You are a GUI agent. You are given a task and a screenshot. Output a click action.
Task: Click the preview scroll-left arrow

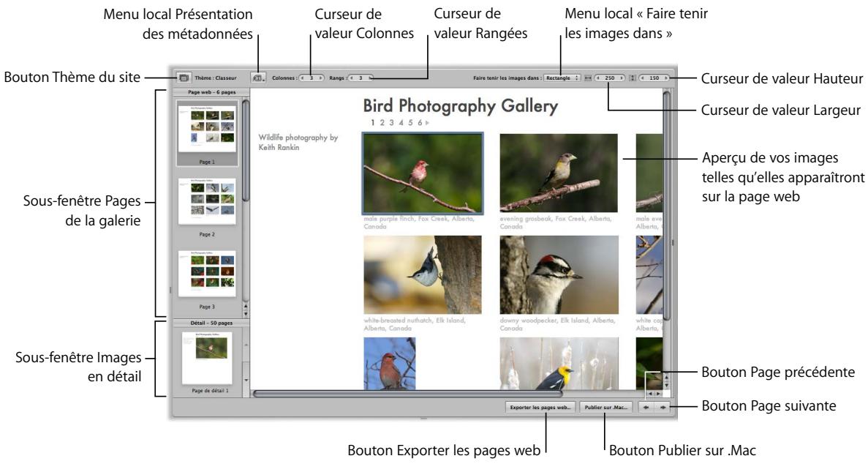pyautogui.click(x=650, y=394)
